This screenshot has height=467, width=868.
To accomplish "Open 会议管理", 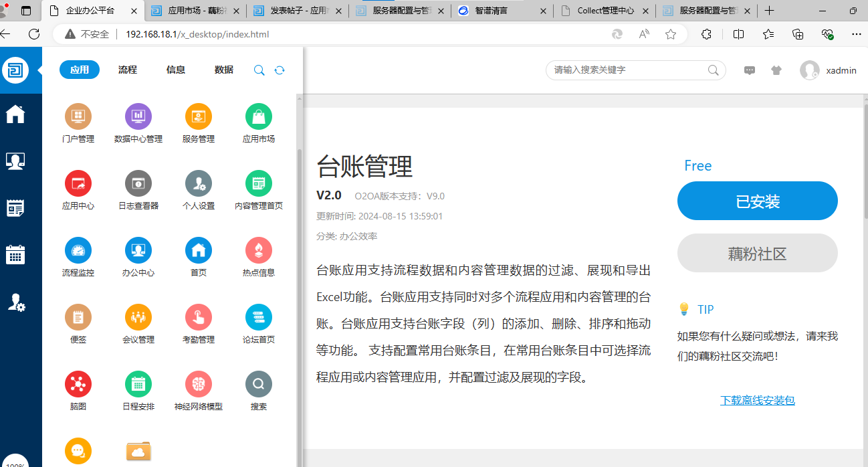I will [x=138, y=324].
